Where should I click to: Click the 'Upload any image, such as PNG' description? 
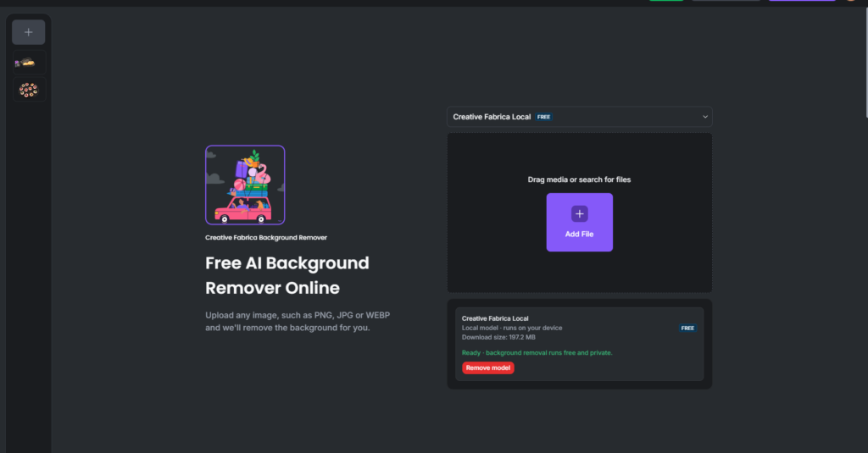298,322
